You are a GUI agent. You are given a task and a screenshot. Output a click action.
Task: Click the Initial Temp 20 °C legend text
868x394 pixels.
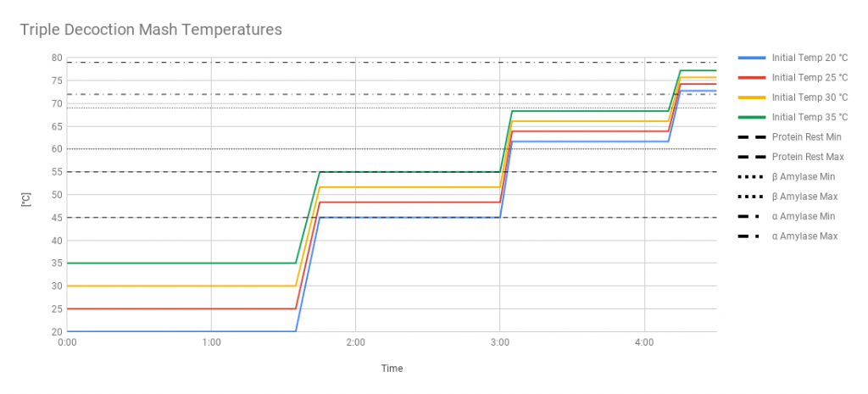click(x=810, y=58)
